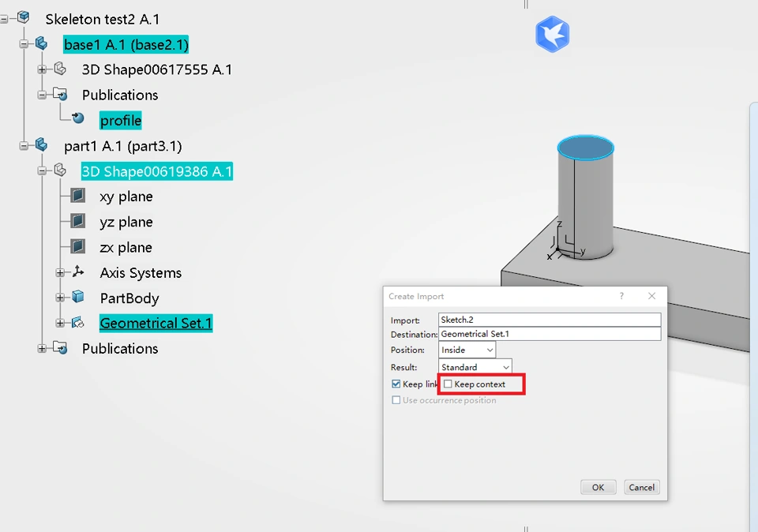Screen dimensions: 758x532
Task: Click the zx plane icon in tree
Action: pos(77,247)
